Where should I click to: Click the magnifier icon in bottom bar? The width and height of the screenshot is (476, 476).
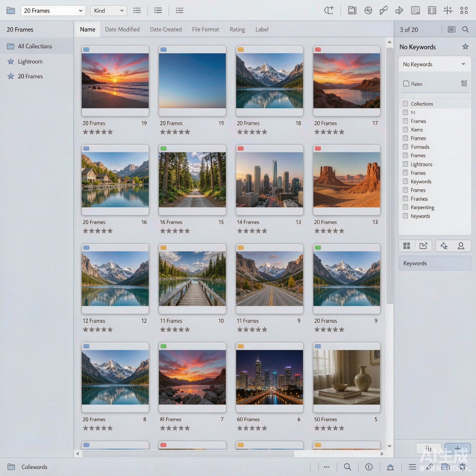[x=347, y=467]
